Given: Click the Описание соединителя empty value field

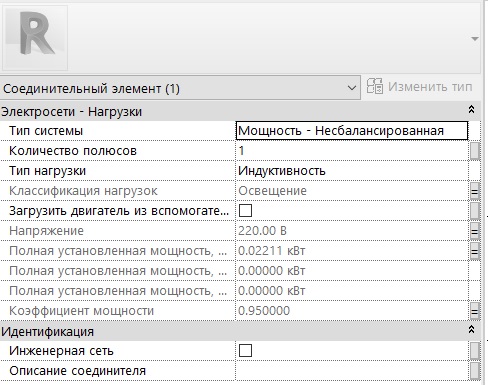Looking at the screenshot, I should coord(352,371).
